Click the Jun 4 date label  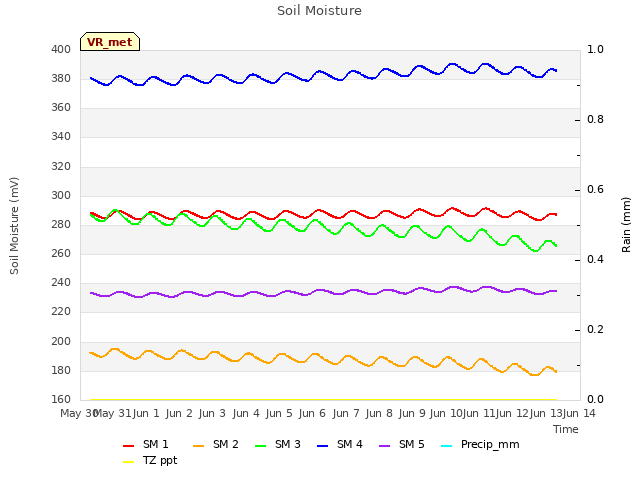tap(246, 413)
